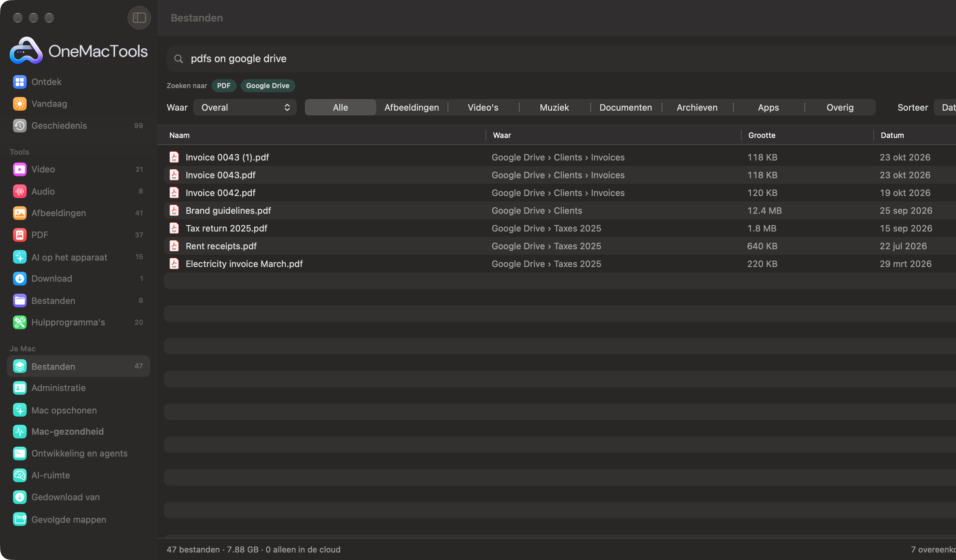Select the Video tool
Screen dimensions: 956x560
coord(78,169)
